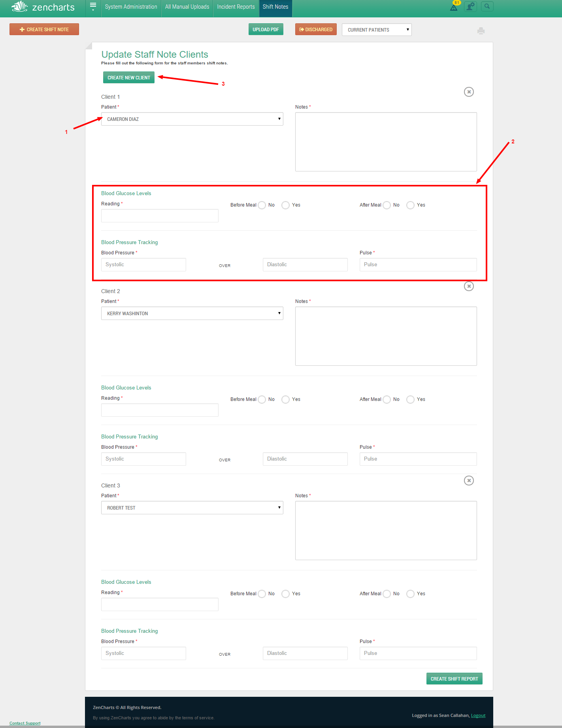The width and height of the screenshot is (562, 728).
Task: Click Client 3 glucose Reading field
Action: click(160, 604)
